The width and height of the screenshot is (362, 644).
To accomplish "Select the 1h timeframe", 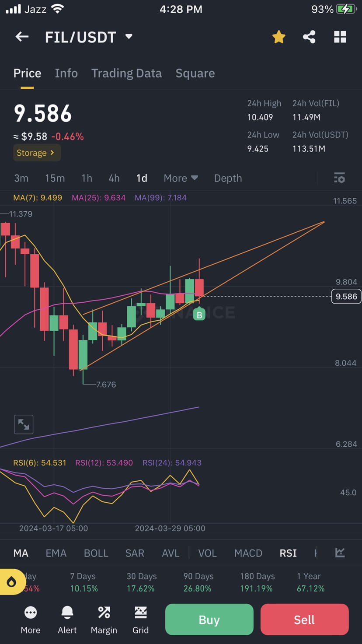I will (x=87, y=178).
